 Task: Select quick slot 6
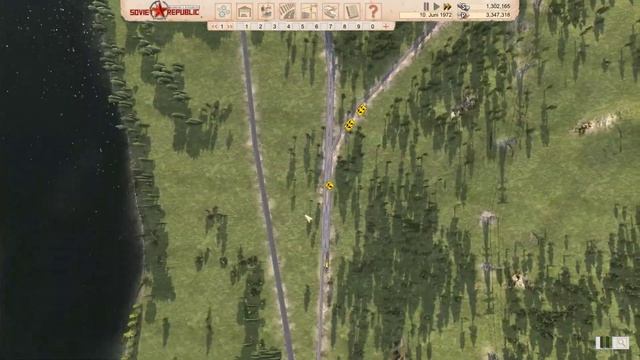click(x=316, y=27)
